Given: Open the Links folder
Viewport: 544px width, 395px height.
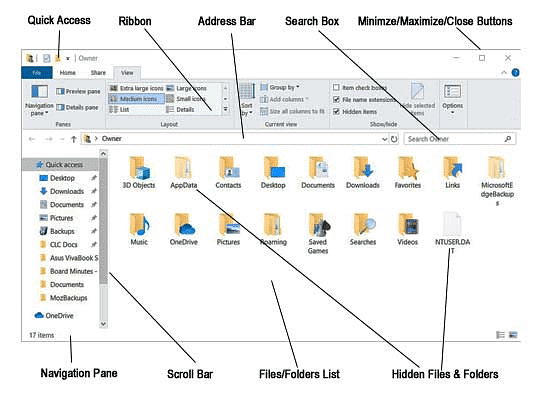Looking at the screenshot, I should [452, 173].
